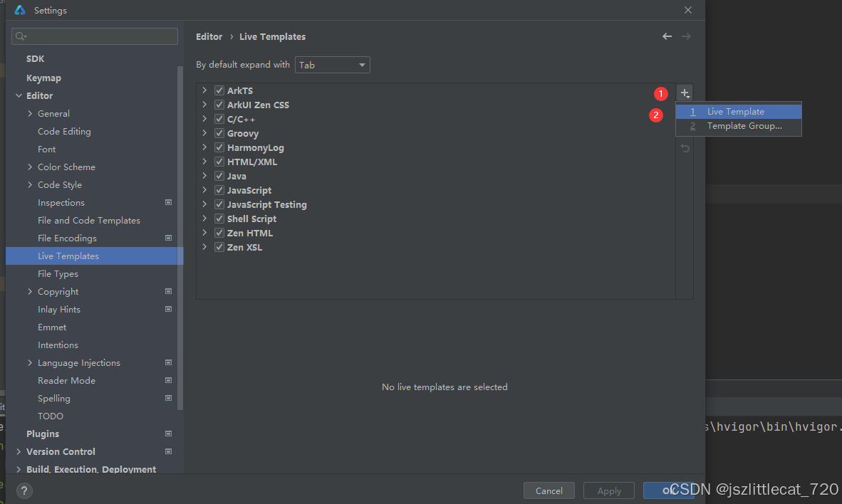Click the plus add template icon

[685, 93]
